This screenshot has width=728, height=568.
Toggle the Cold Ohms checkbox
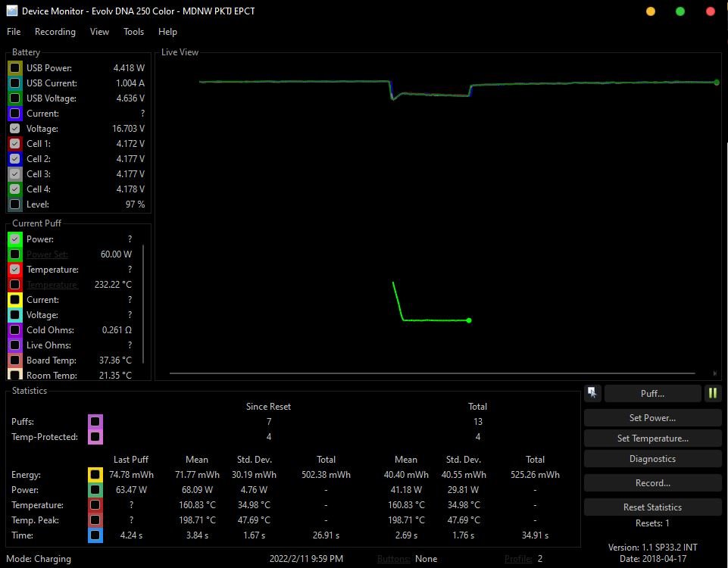15,330
